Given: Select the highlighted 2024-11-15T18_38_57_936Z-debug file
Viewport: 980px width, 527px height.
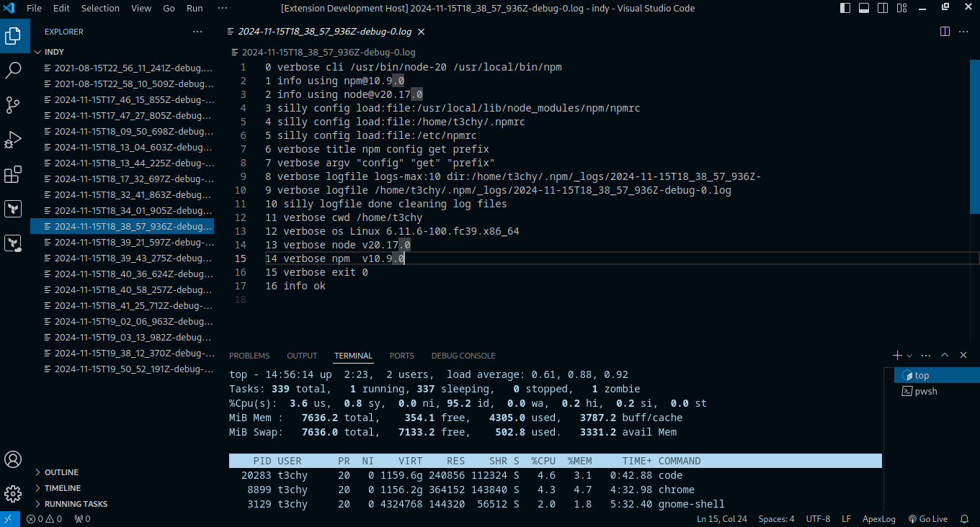Looking at the screenshot, I should point(122,226).
